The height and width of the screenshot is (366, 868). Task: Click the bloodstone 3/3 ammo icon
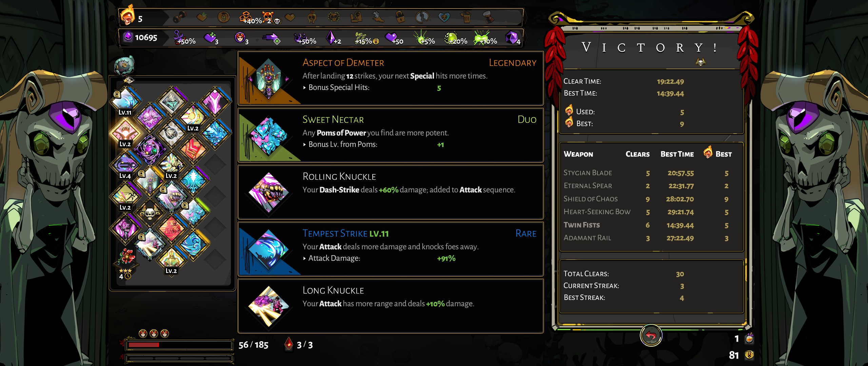(289, 344)
